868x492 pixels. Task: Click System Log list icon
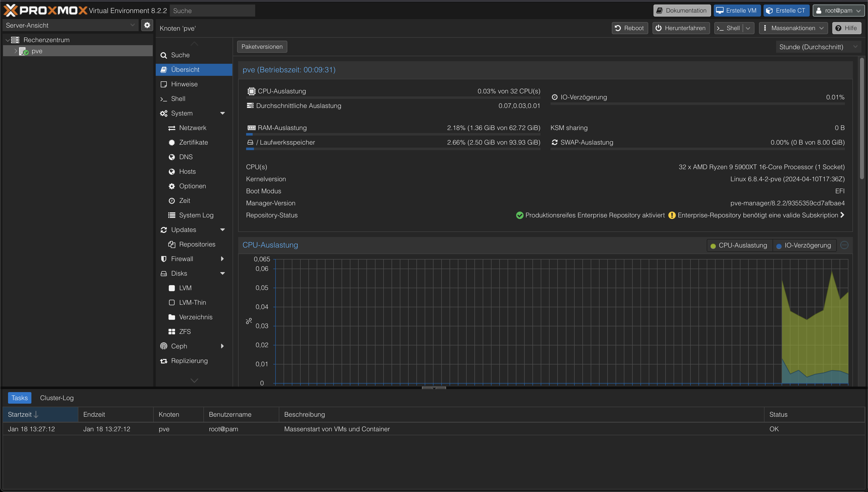[172, 215]
